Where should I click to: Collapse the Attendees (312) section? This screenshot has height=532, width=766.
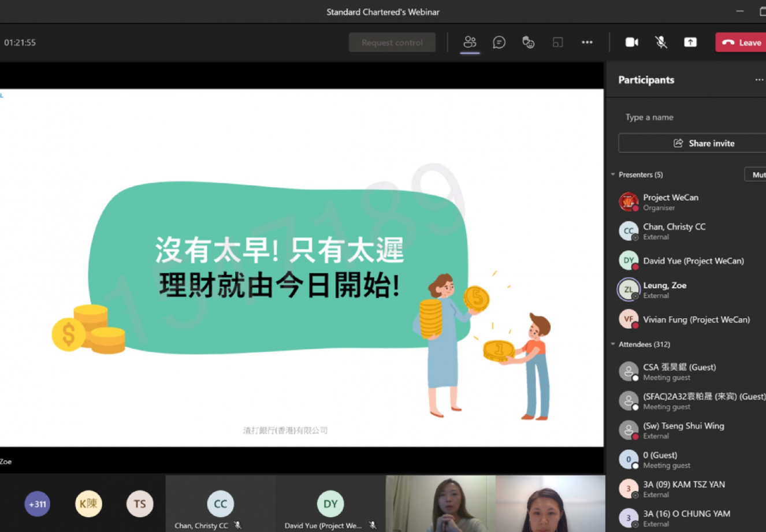click(613, 344)
